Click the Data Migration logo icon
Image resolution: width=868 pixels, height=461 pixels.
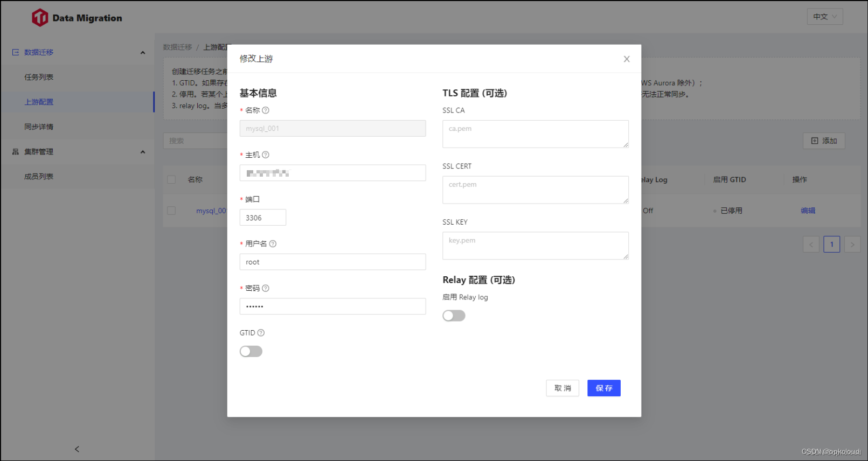click(x=40, y=18)
